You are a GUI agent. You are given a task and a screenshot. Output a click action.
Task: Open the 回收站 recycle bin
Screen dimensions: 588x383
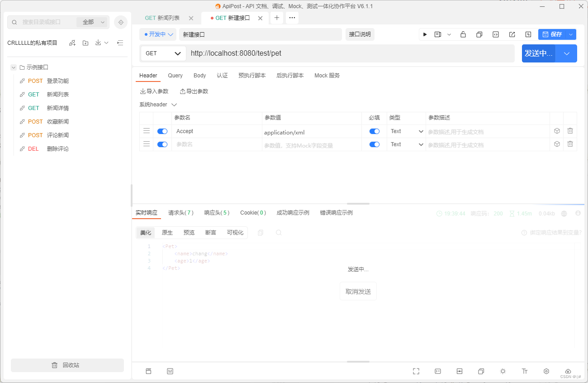[67, 365]
